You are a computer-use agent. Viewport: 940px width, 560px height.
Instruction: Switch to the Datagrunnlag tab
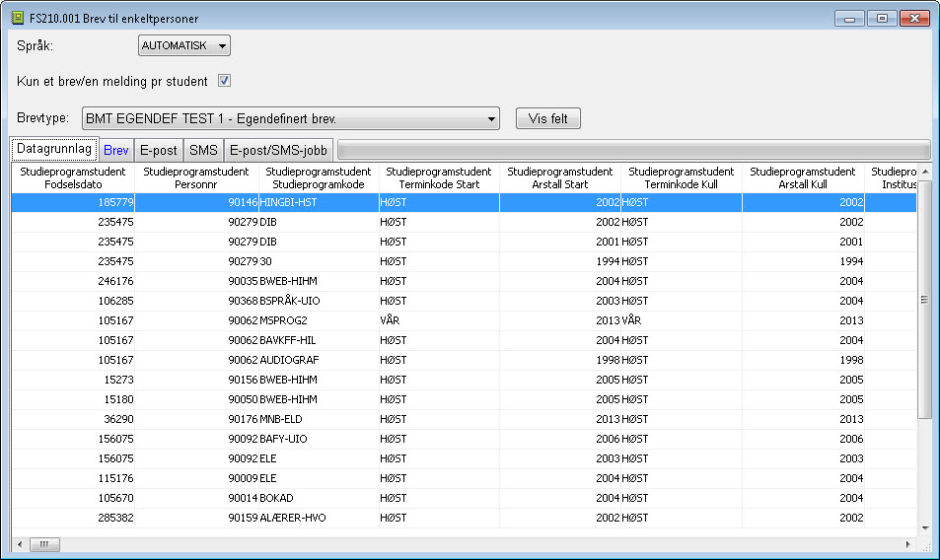[x=54, y=149]
